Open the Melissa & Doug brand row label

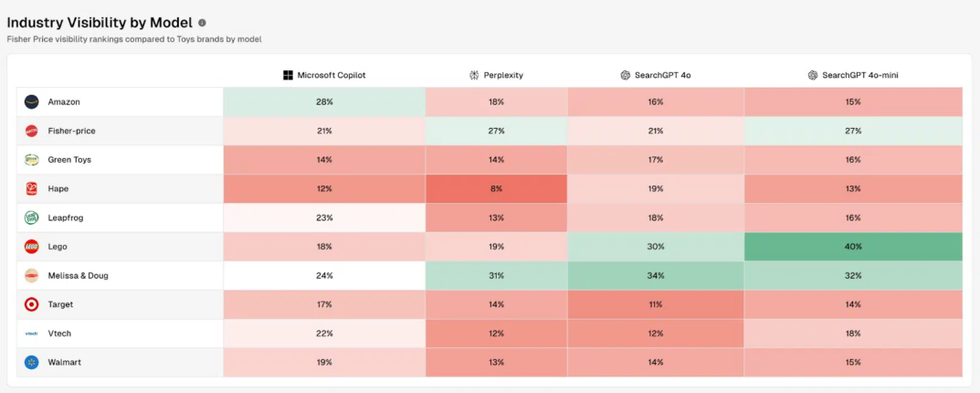[78, 275]
